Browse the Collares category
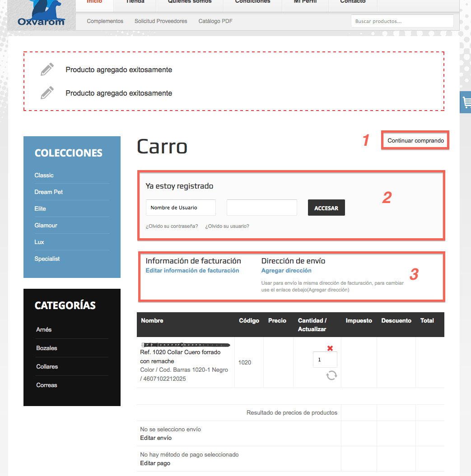 click(x=47, y=366)
